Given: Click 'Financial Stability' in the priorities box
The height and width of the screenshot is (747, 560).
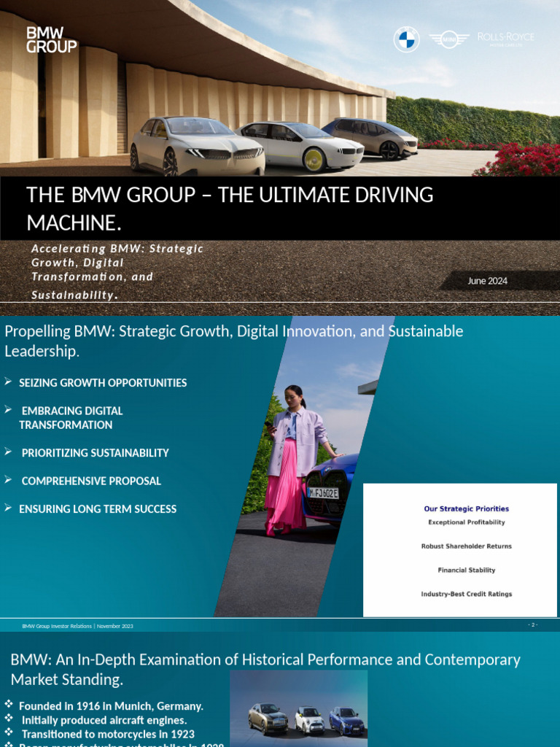Looking at the screenshot, I should pos(466,570).
